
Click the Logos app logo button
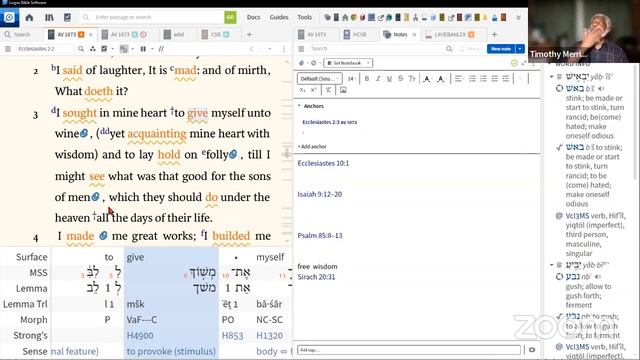tap(9, 18)
